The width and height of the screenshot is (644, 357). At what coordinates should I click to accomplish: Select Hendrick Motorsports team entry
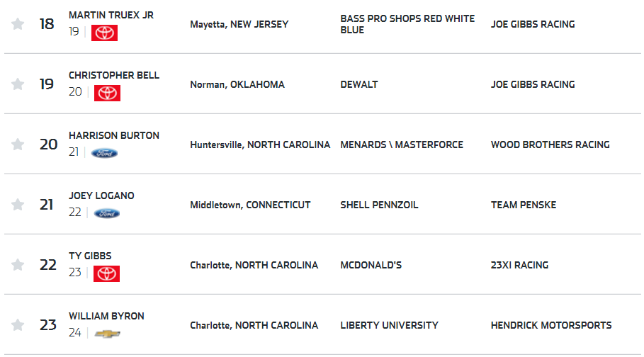[x=551, y=325]
